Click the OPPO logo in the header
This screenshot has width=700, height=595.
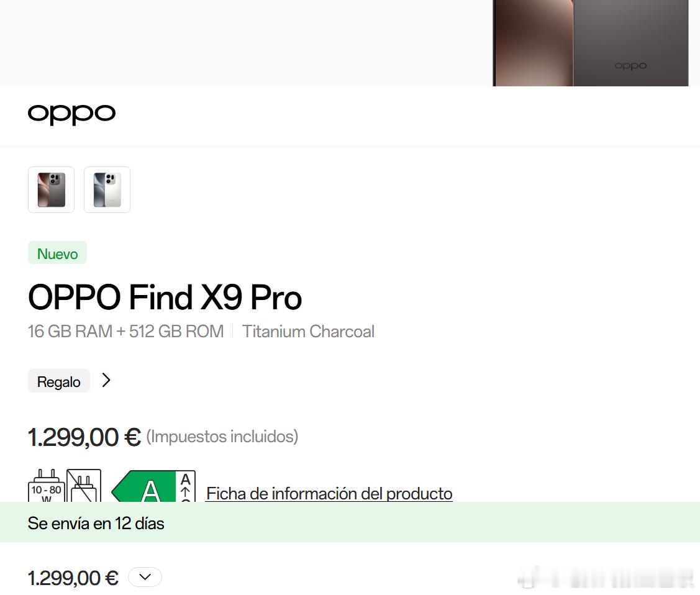click(x=71, y=114)
